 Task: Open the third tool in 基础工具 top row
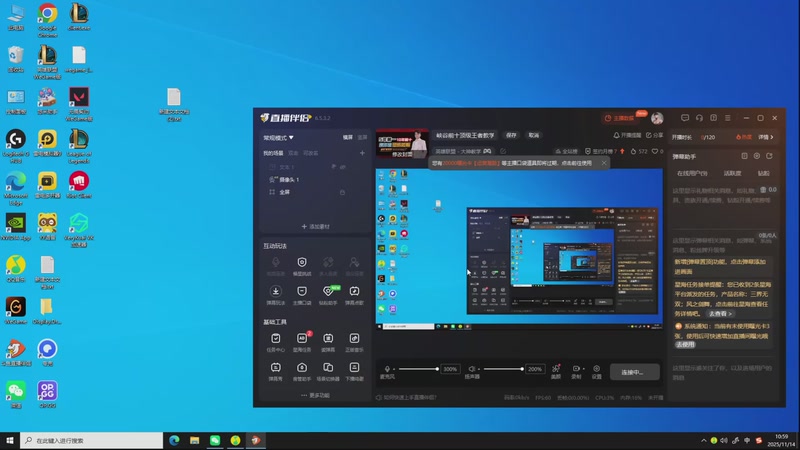coord(328,342)
